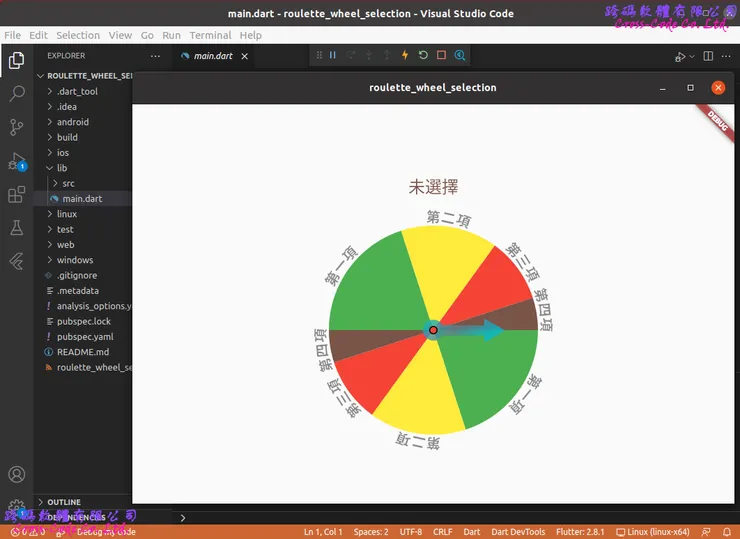Open the Run menu
This screenshot has width=740, height=539.
click(x=171, y=35)
